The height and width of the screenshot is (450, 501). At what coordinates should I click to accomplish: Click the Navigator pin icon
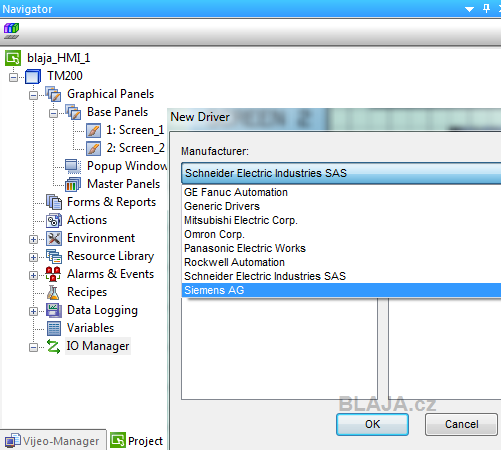pos(486,8)
